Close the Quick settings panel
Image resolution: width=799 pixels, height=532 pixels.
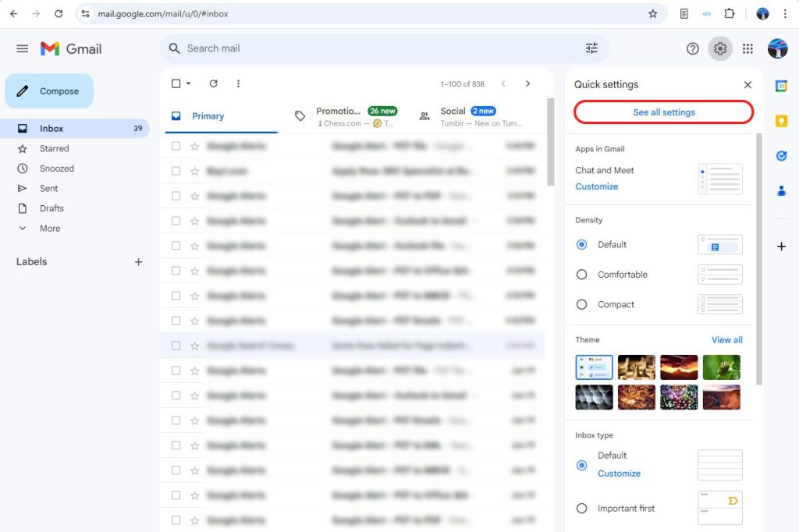[748, 84]
